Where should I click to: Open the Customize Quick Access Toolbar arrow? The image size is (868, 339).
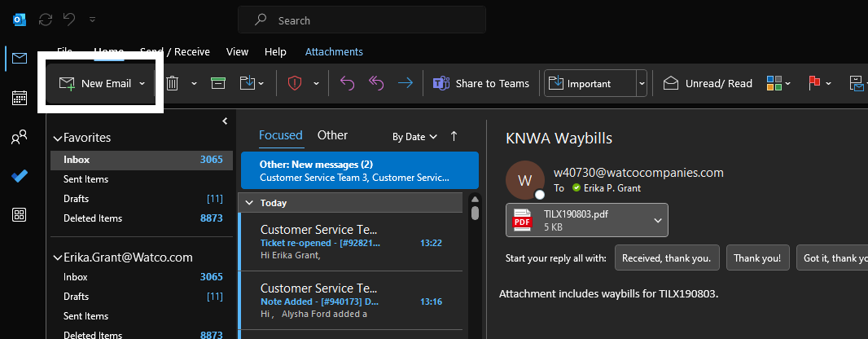click(x=93, y=20)
